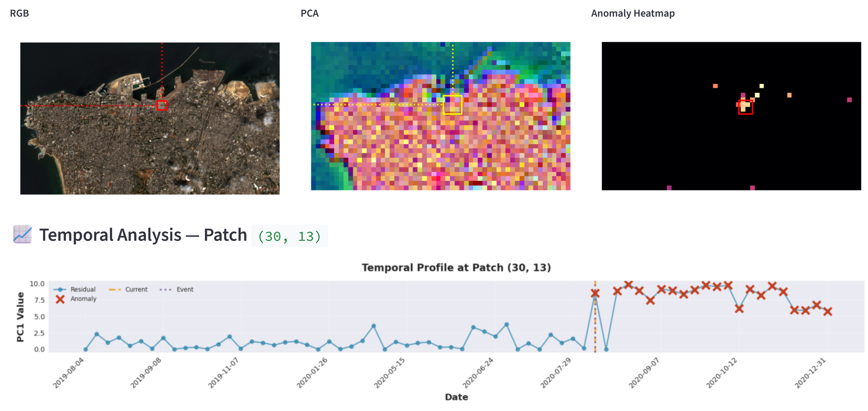Click the chart emoji icon beside Temporal Analysis
Viewport: 868px width, 411px height.
22,234
